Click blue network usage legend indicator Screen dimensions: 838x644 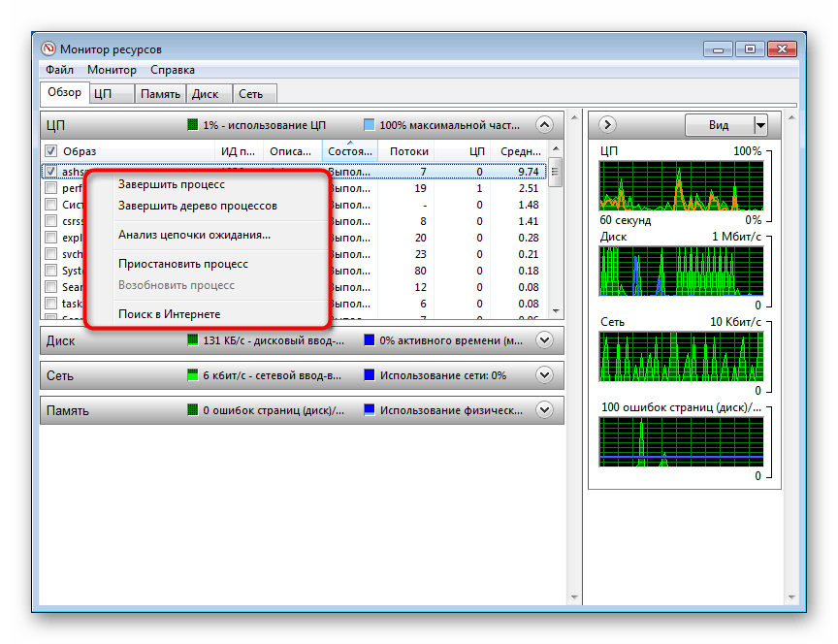(369, 374)
